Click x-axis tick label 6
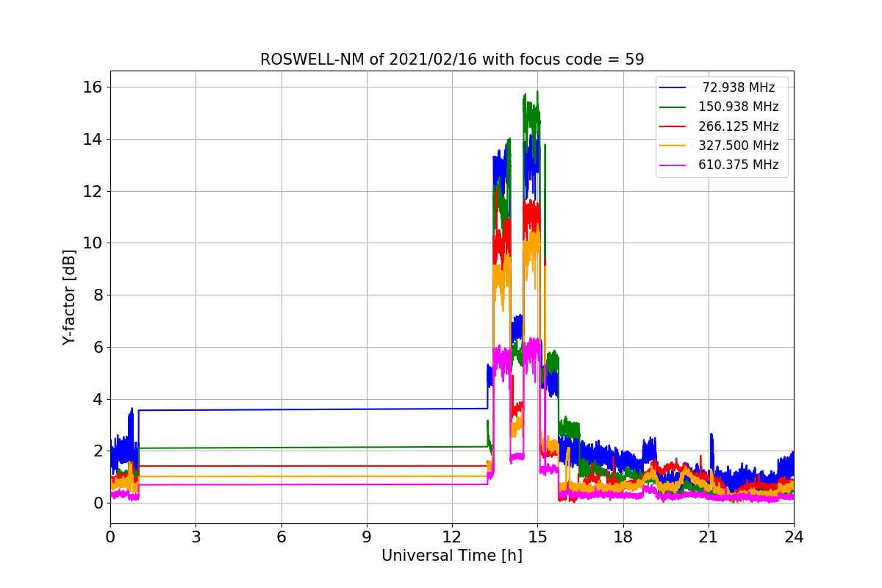882x588 pixels. click(x=281, y=537)
